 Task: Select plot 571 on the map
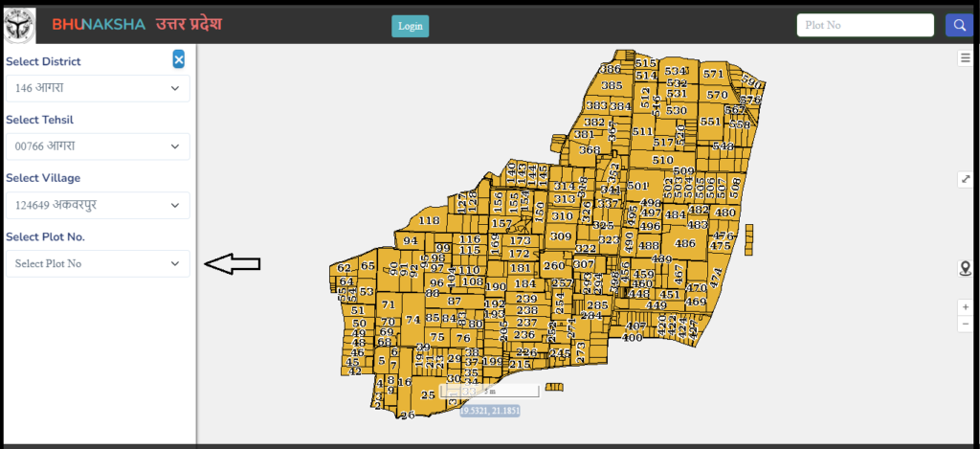coord(713,74)
